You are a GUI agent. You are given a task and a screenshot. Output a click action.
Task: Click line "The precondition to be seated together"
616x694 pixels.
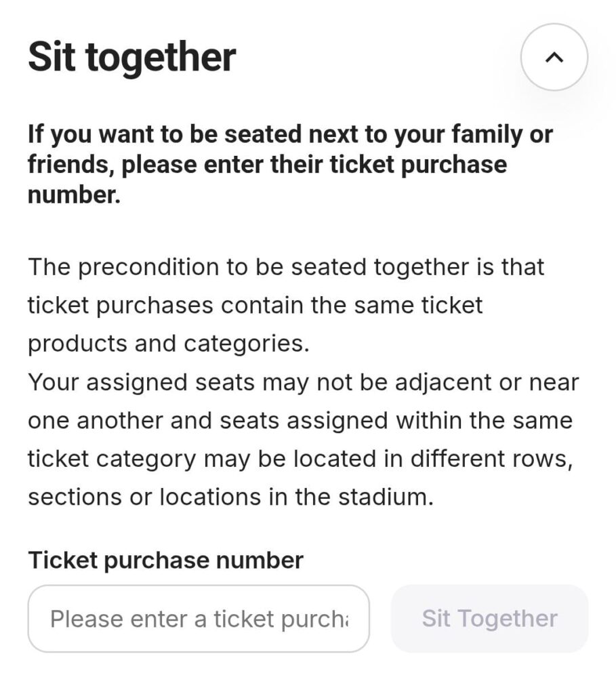pos(286,267)
